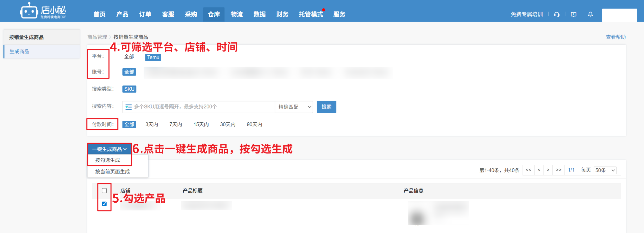Select the Temu platform filter

[x=153, y=57]
